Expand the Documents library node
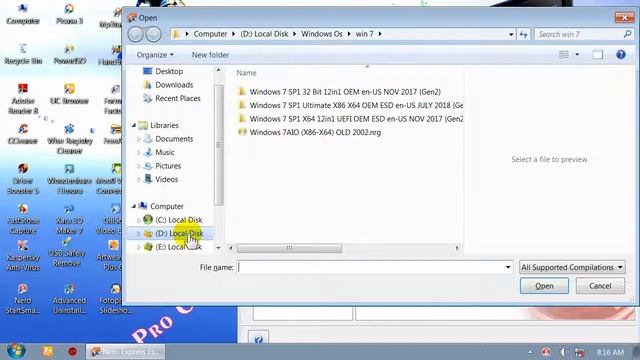The width and height of the screenshot is (640, 360). (139, 139)
